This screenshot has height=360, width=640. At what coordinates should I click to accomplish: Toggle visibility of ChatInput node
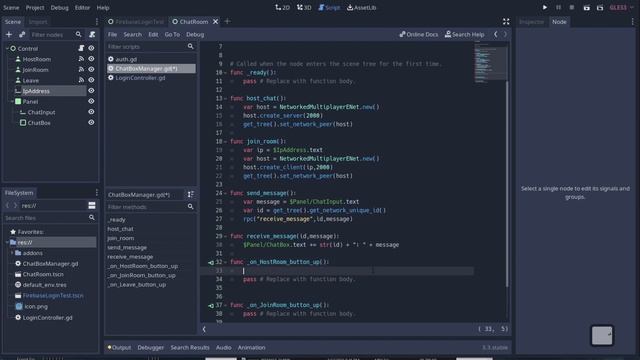point(91,112)
